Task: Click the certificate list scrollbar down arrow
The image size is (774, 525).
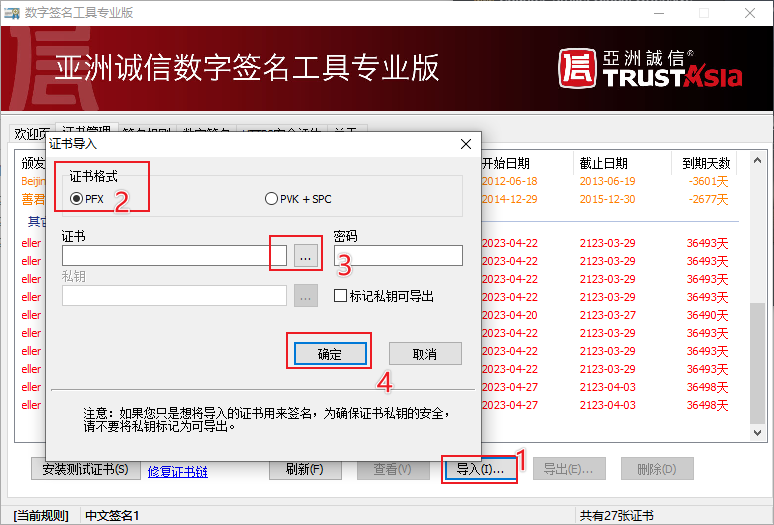Action: (757, 433)
